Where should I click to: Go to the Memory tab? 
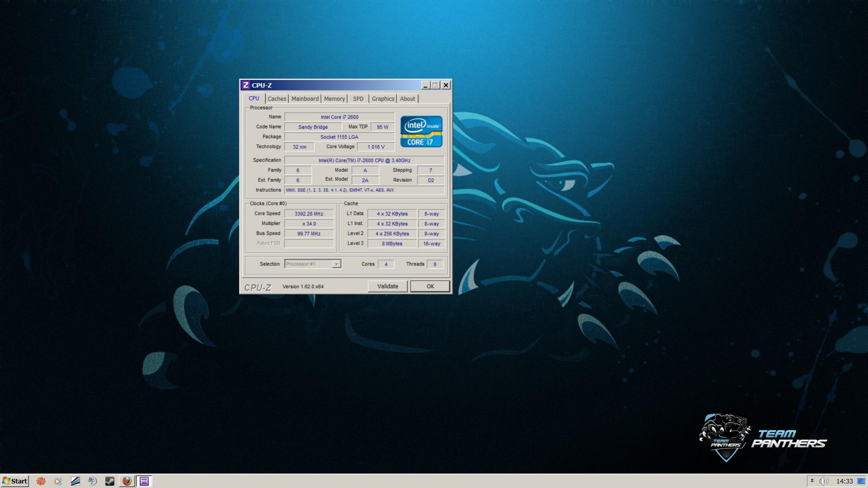(334, 99)
